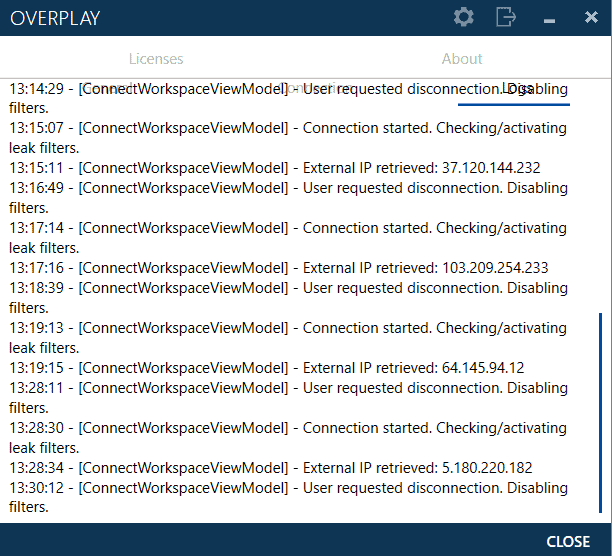Switch to the Licenses tab
This screenshot has height=556, width=612.
pos(156,59)
